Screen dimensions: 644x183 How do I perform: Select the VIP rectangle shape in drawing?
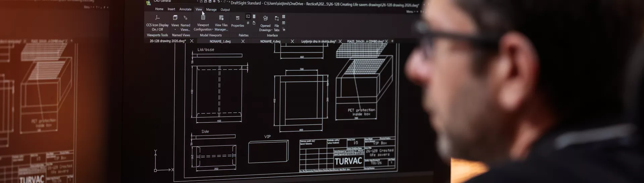(268, 151)
